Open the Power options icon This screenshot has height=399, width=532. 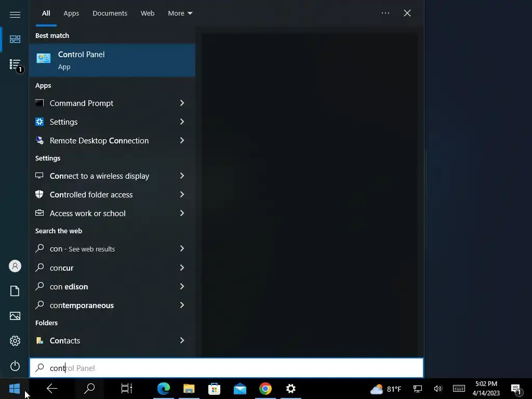pyautogui.click(x=15, y=366)
